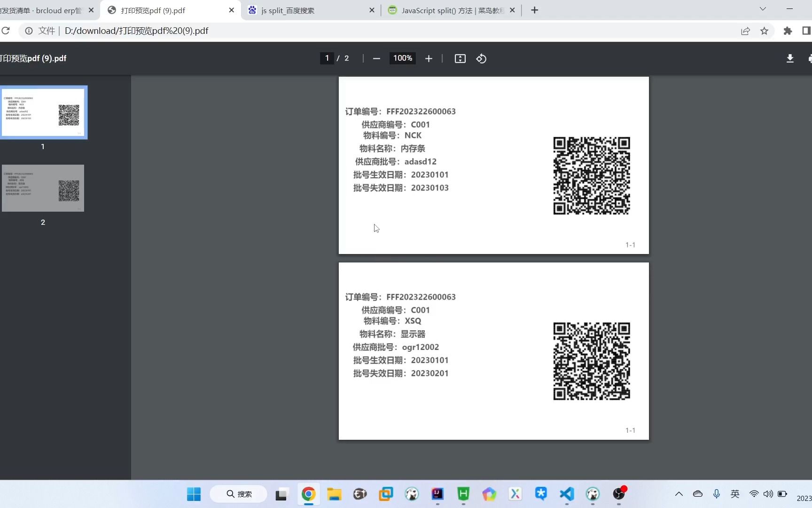
Task: Click the text 批号失效日期: 20230201
Action: click(x=401, y=373)
